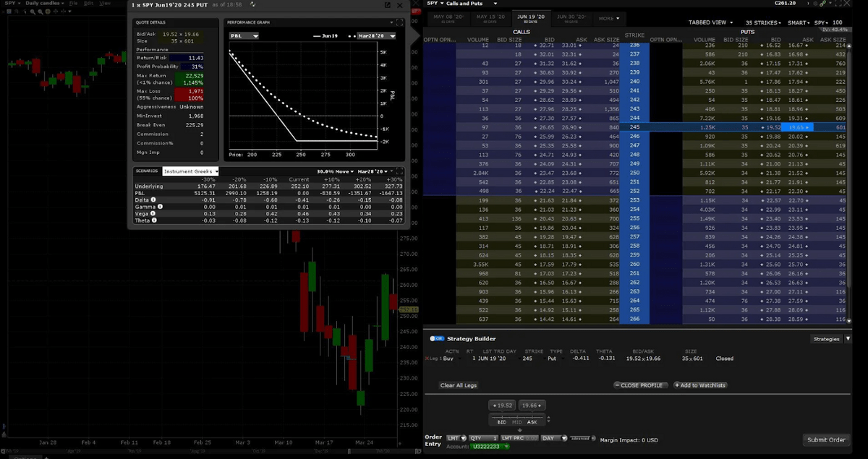Remove Leg 1 with red X

pyautogui.click(x=427, y=359)
